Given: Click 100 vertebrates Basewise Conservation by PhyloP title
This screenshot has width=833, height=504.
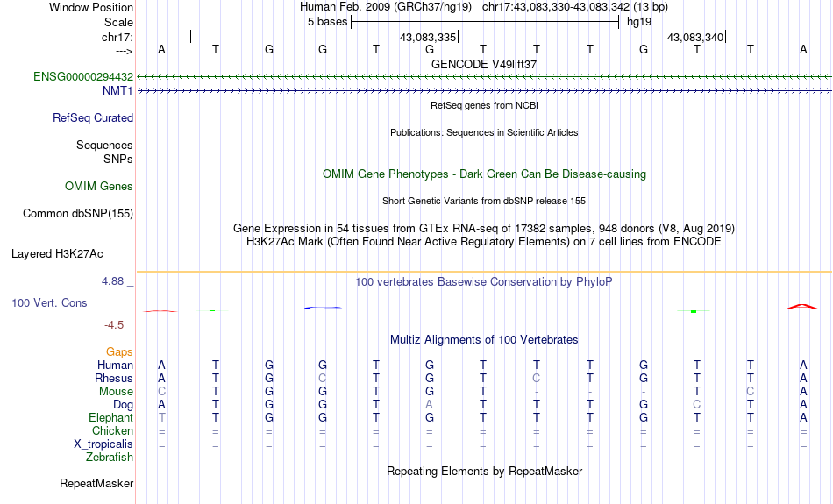Looking at the screenshot, I should 484,282.
